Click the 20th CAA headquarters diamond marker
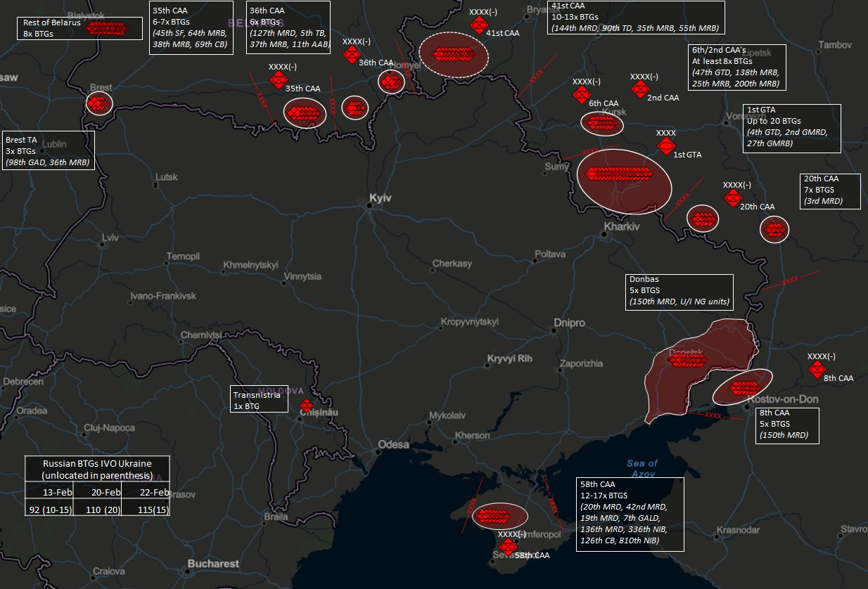This screenshot has width=868, height=589. 733,200
